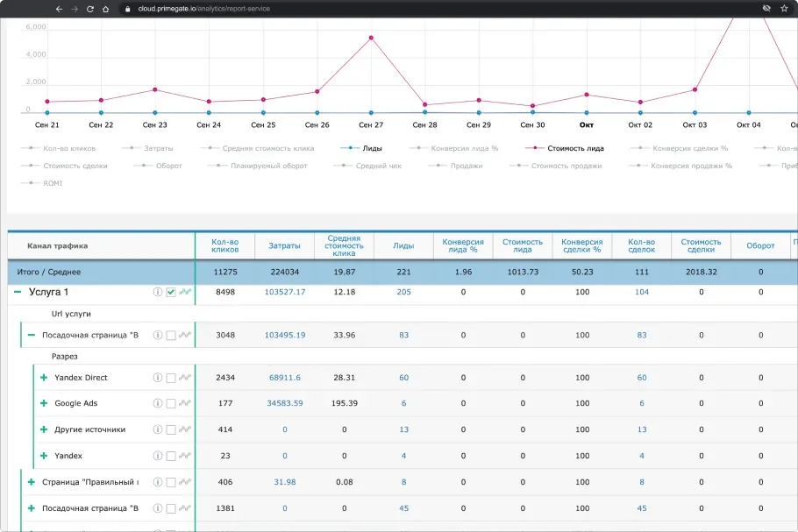Open the 68911.6 cost link for Yandex Direct

coord(284,378)
